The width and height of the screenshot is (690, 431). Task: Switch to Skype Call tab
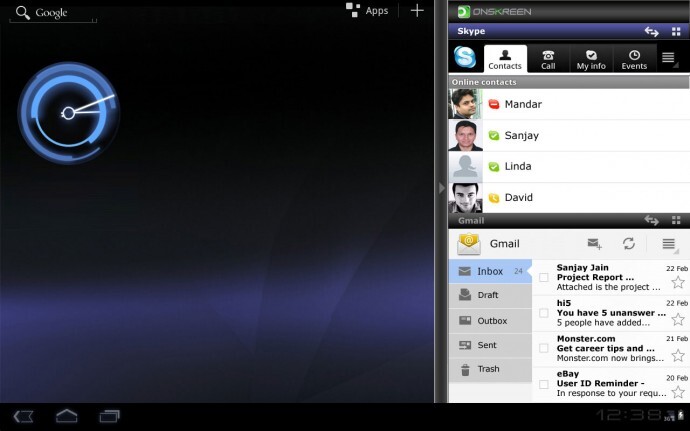pyautogui.click(x=548, y=58)
